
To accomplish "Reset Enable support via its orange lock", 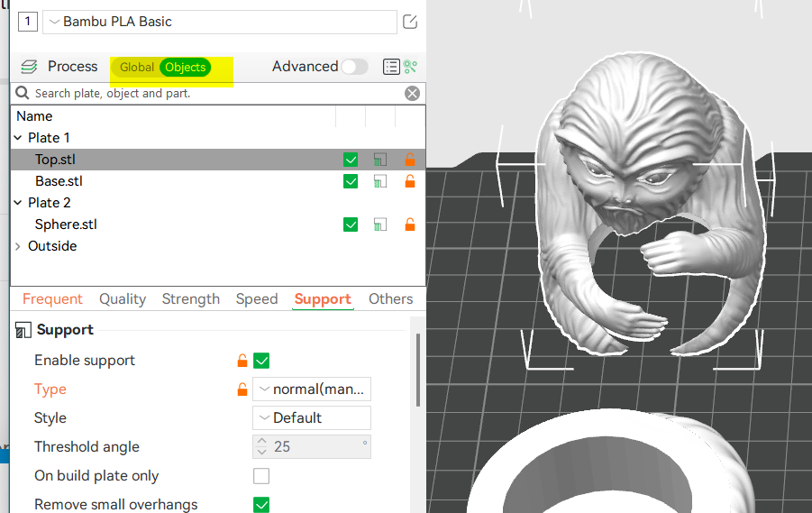I will (242, 360).
